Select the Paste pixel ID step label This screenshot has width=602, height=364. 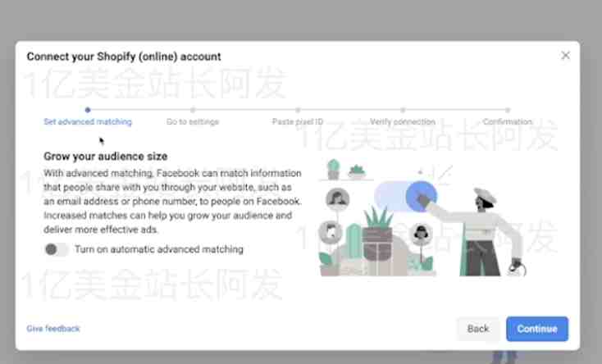point(298,121)
